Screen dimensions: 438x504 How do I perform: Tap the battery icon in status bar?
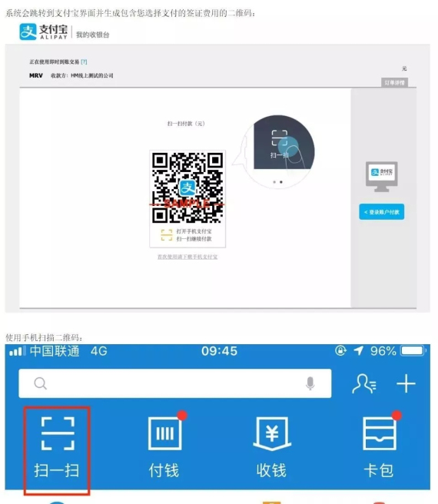(413, 350)
